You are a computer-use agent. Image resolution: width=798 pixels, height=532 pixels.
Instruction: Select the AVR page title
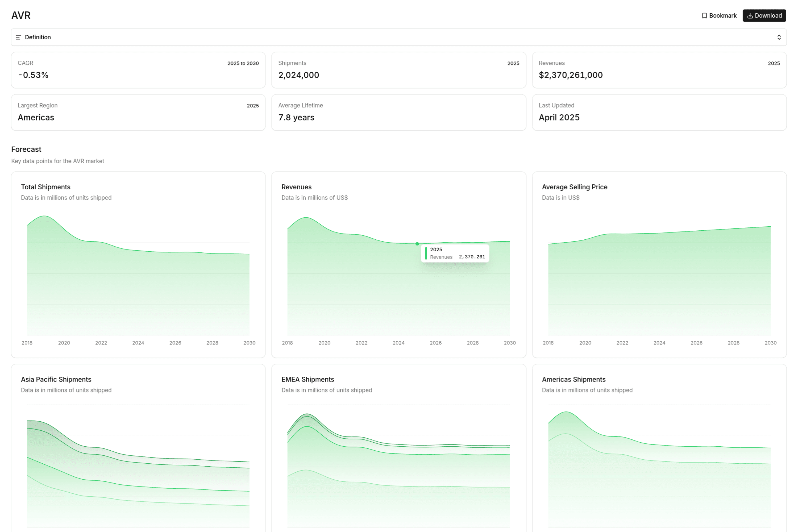(x=21, y=15)
